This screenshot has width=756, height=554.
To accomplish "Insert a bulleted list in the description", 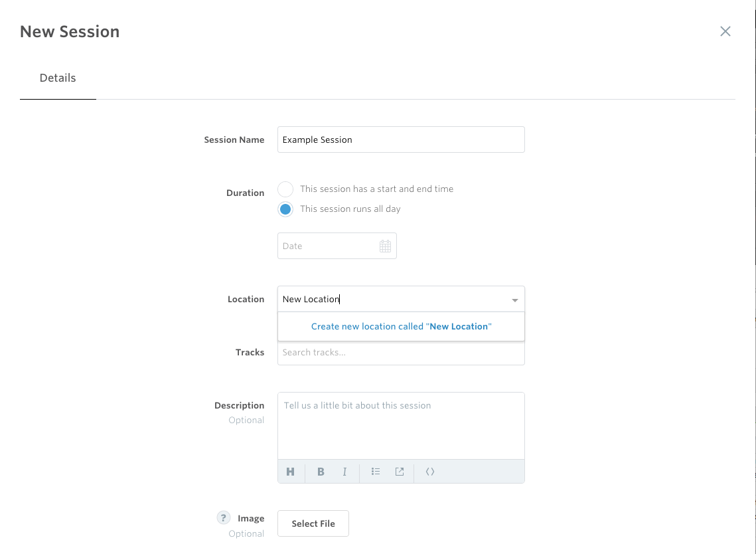I will click(x=375, y=472).
